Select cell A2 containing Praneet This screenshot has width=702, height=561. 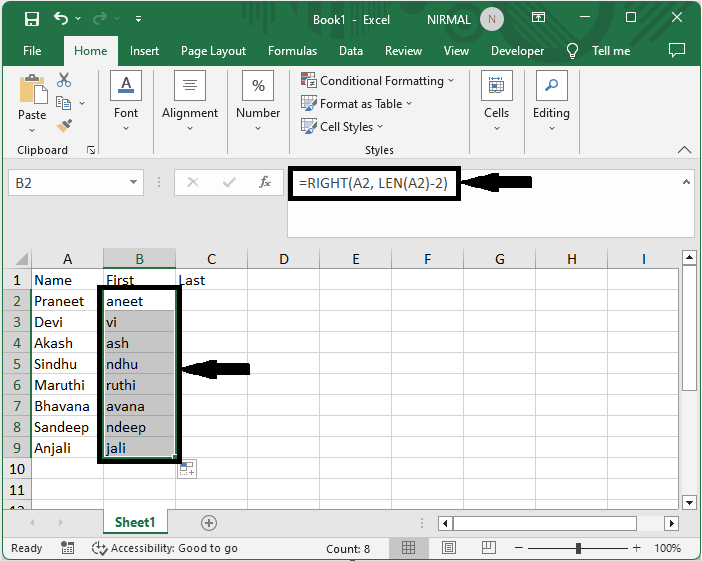point(67,301)
